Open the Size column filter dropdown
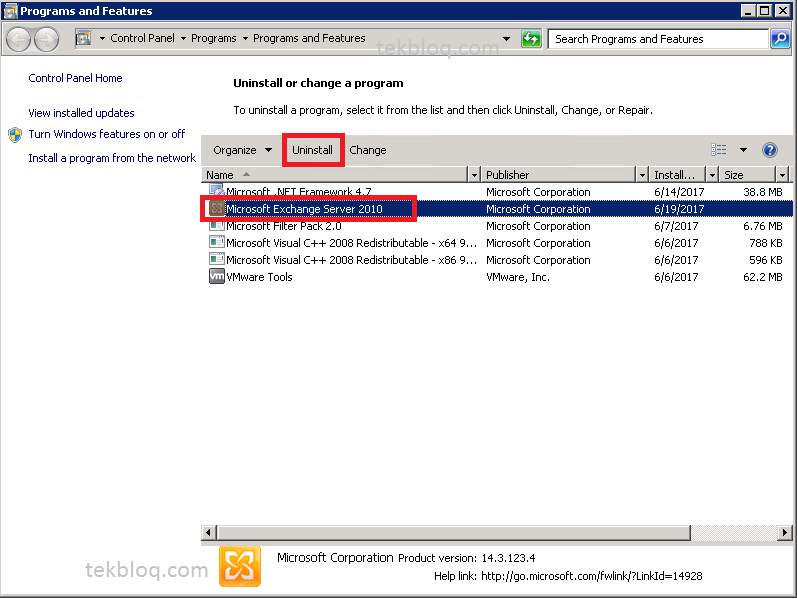The image size is (797, 599). click(783, 175)
